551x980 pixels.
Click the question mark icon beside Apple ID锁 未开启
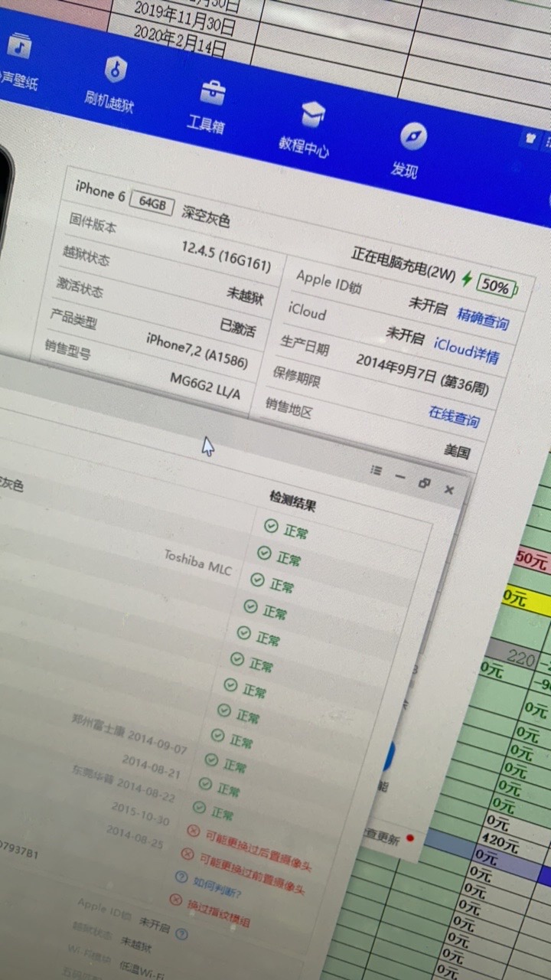(x=181, y=933)
